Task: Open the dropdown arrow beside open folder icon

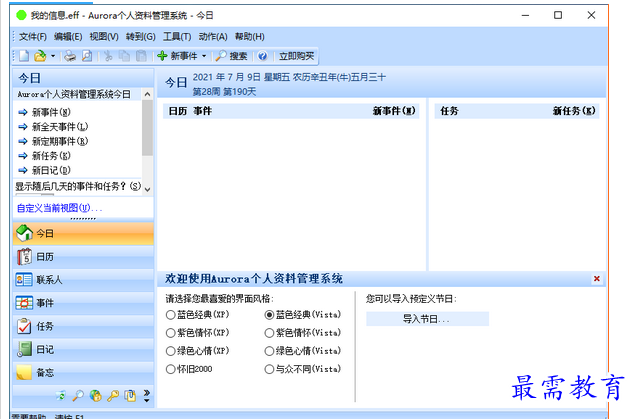Action: coord(53,56)
